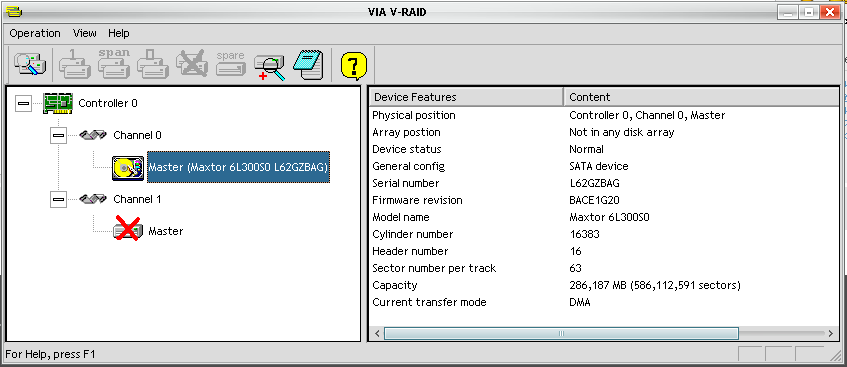
Task: Click the Content column header
Action: 701,97
